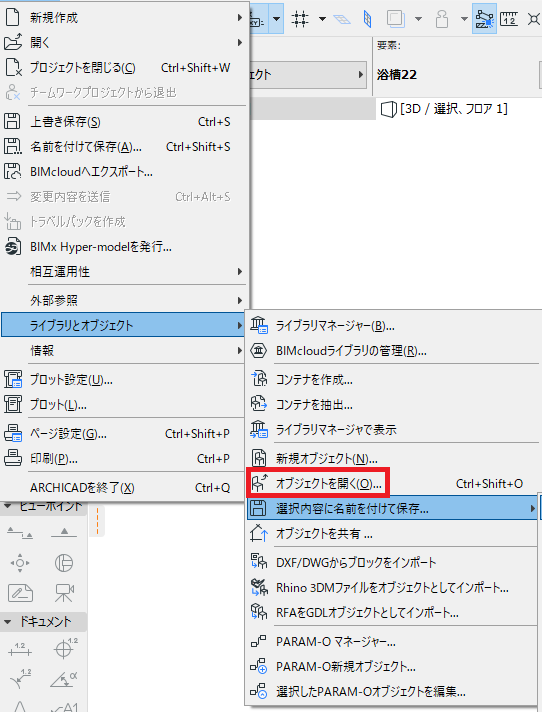Click the measure ruler toolbar icon

[509, 19]
